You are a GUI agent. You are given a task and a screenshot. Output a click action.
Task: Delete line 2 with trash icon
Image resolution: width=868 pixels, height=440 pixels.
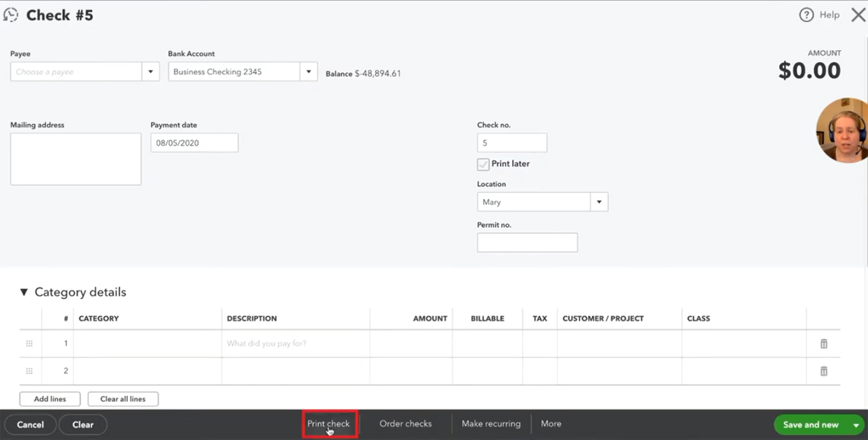(x=823, y=371)
